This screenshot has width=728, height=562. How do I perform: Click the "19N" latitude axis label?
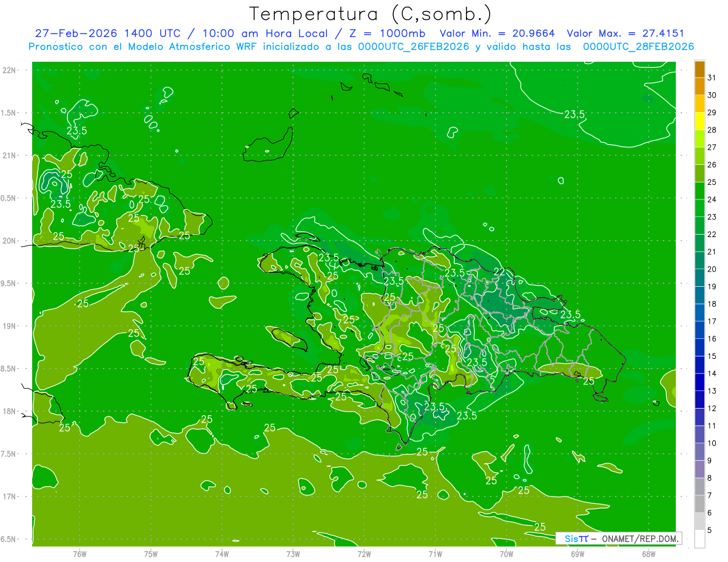tap(8, 326)
